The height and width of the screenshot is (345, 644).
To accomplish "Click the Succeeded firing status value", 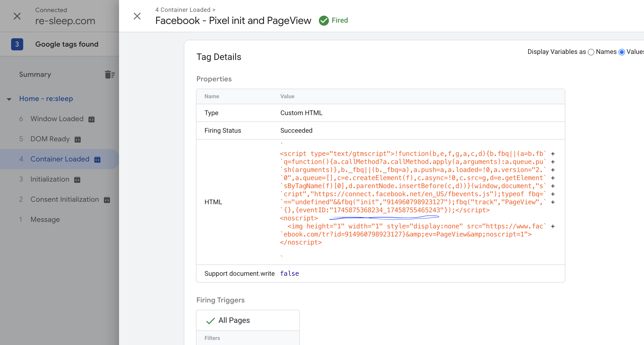I will [296, 130].
